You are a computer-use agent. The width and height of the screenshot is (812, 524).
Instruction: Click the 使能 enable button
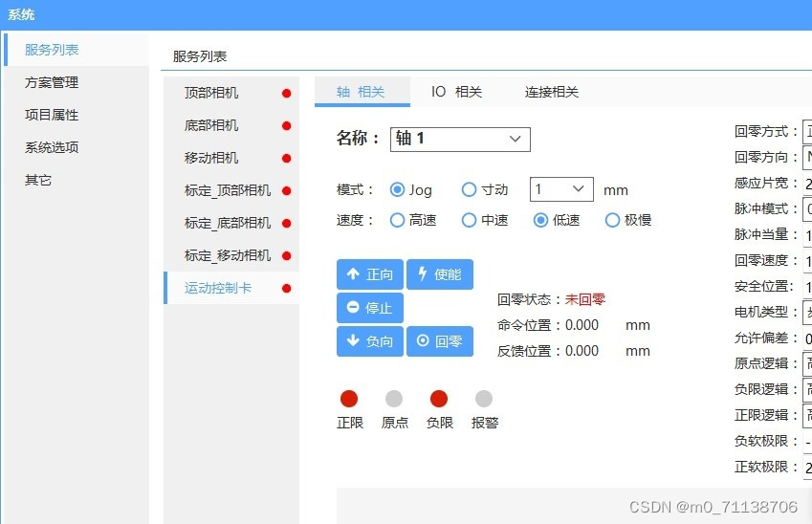click(440, 274)
